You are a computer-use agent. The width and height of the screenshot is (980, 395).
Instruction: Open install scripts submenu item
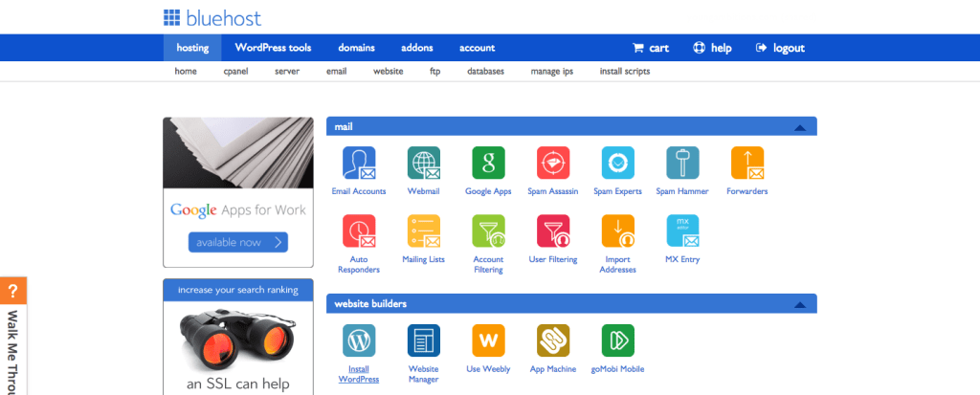625,71
